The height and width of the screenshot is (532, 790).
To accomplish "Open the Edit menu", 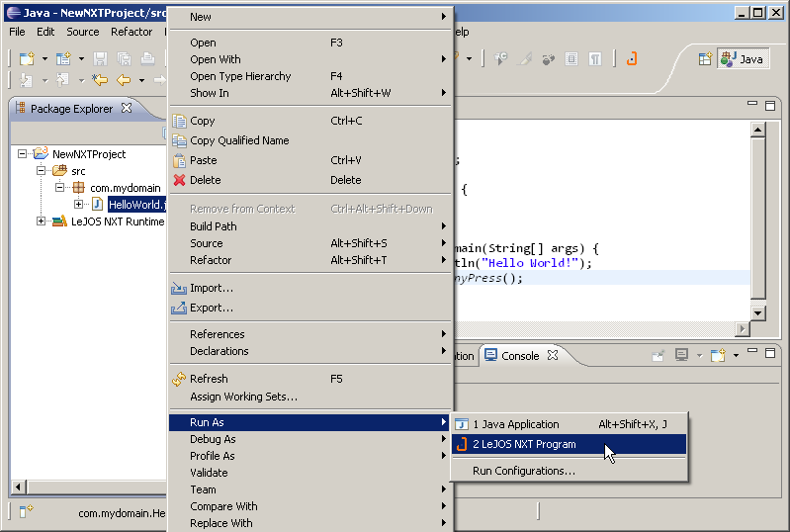I will 45,32.
